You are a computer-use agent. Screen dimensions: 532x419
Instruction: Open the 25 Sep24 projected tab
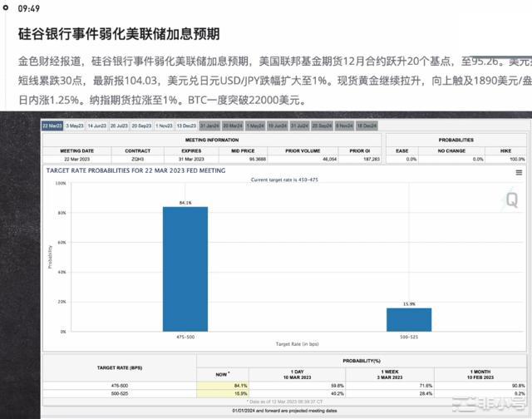(322, 126)
